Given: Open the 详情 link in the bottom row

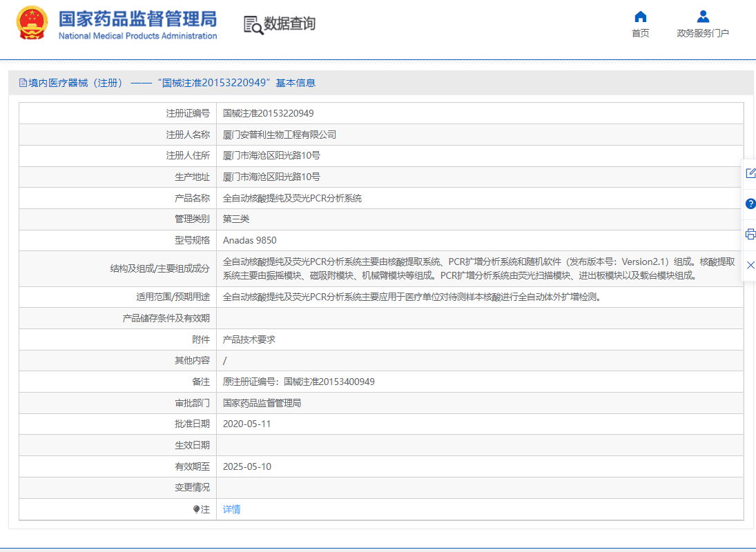Looking at the screenshot, I should click(x=230, y=509).
